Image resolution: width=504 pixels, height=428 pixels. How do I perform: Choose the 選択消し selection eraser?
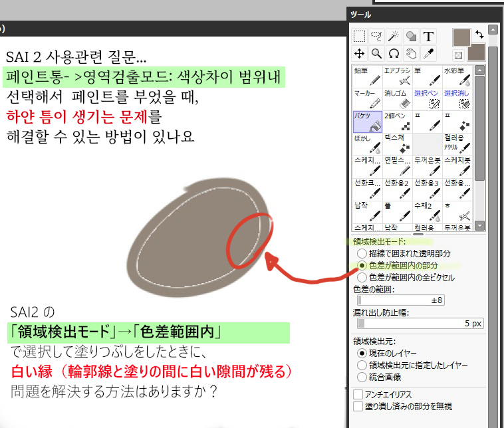point(457,99)
